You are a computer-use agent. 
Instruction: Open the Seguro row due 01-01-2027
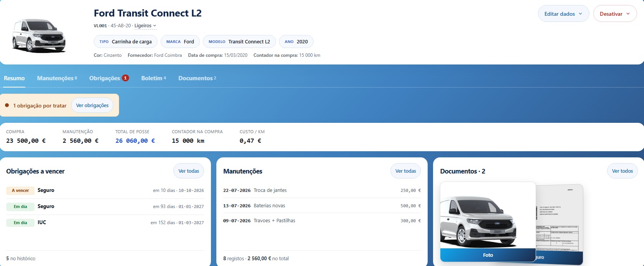(x=105, y=207)
